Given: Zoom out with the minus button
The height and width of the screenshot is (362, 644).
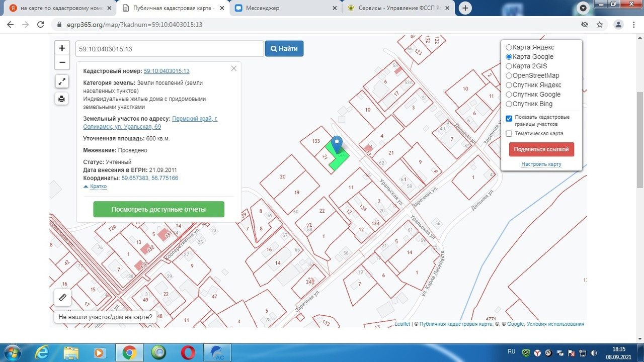Looking at the screenshot, I should (62, 62).
